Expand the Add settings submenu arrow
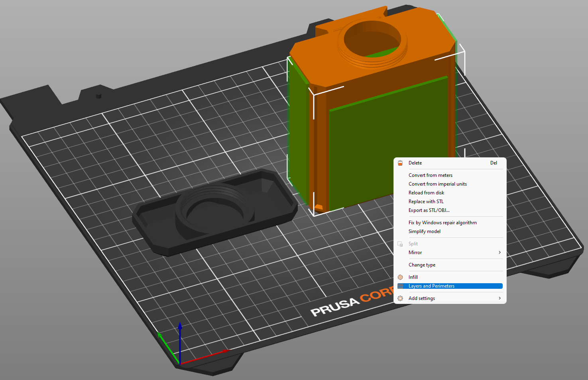Screen dimensions: 588x380 point(500,298)
